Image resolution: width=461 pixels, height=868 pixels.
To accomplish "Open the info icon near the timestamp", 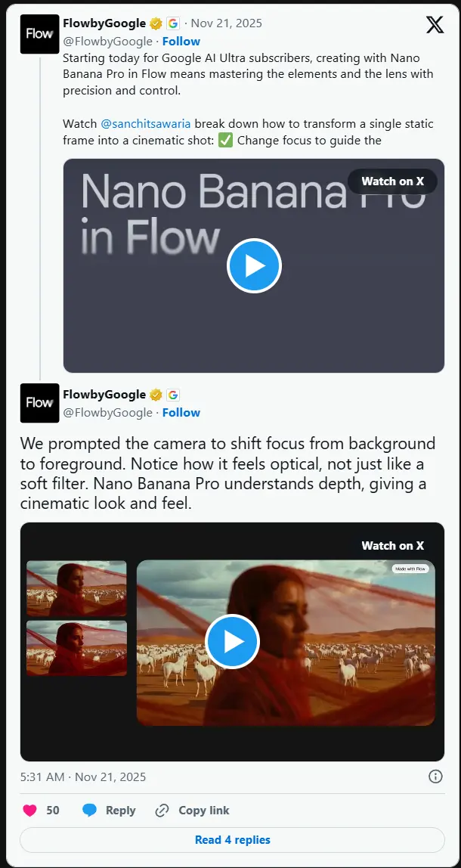I will 435,776.
